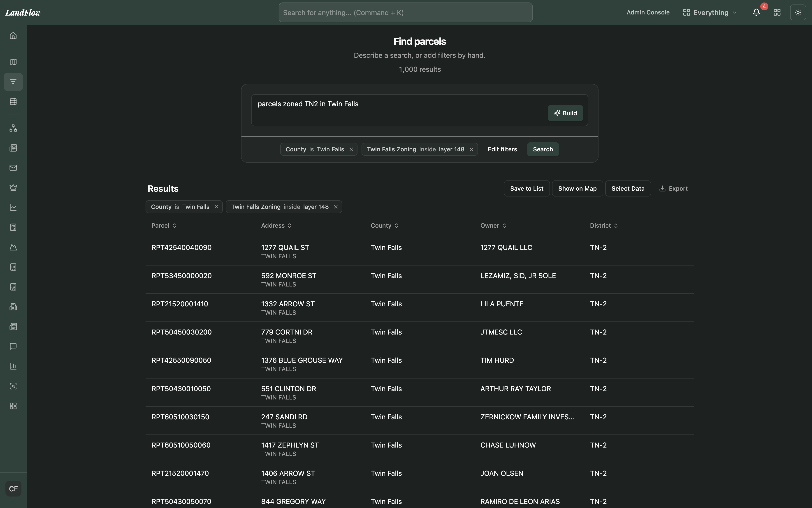Sort by the Address column
This screenshot has width=812, height=508.
tap(276, 225)
